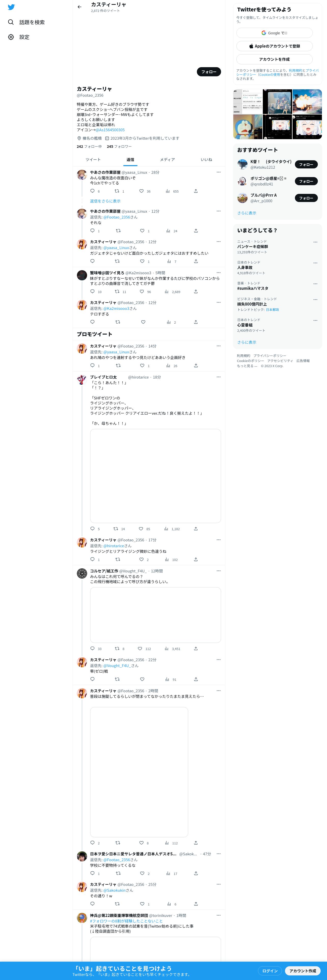Open more options on ブレイブヒロ太's tweet
This screenshot has width=327, height=980.
(x=219, y=377)
